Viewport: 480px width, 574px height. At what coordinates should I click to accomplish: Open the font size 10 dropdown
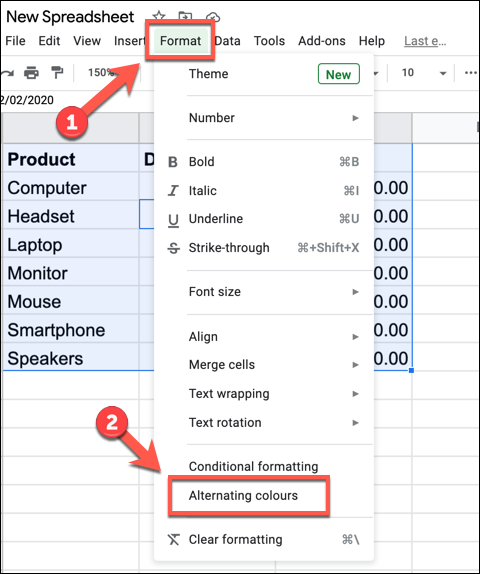(x=424, y=73)
